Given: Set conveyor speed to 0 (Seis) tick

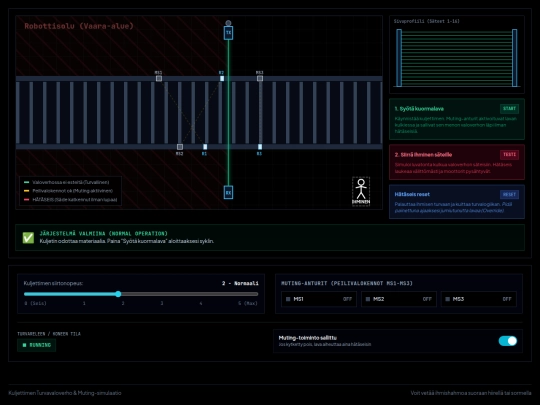Looking at the screenshot, I should [x=35, y=303].
